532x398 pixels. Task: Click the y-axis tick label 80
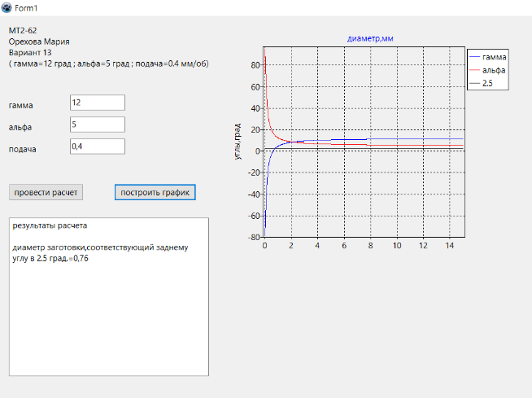(x=255, y=65)
